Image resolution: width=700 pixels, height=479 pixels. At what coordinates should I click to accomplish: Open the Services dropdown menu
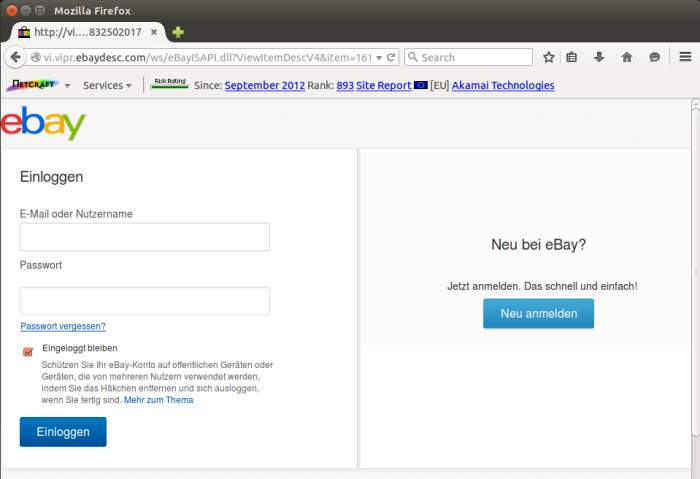coord(107,85)
